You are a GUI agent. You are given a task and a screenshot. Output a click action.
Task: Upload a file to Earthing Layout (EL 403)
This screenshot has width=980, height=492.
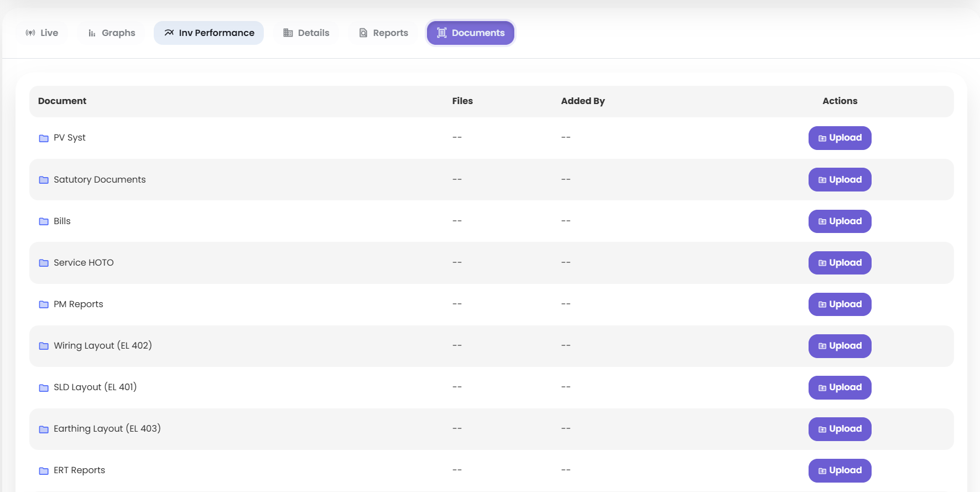(x=840, y=429)
